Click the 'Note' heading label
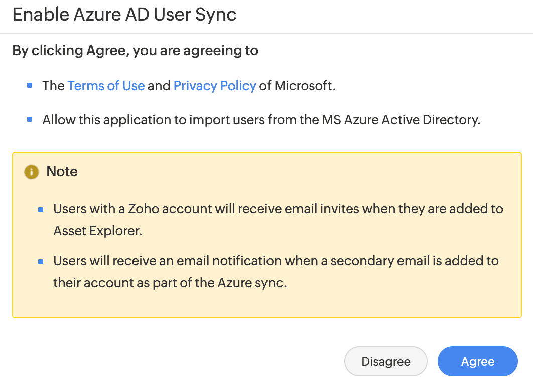Screen dimensions: 533x392 [x=62, y=172]
